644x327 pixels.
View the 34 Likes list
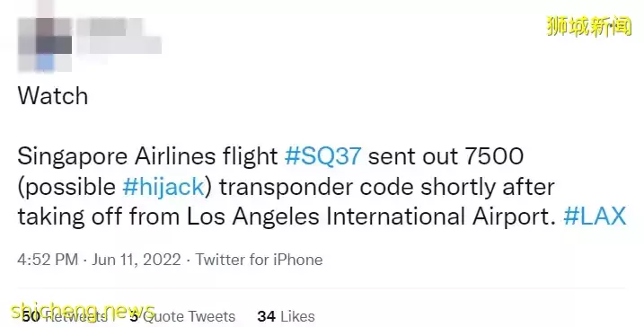[x=286, y=316]
